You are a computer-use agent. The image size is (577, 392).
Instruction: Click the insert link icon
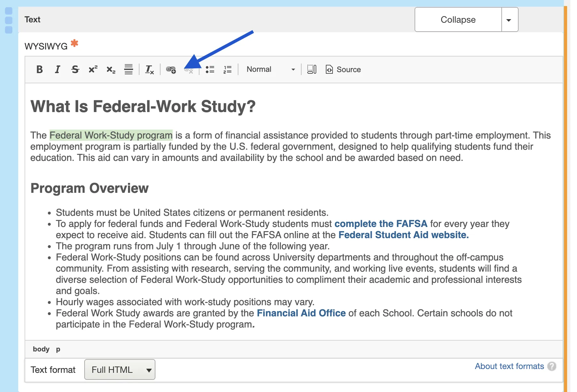(x=171, y=69)
